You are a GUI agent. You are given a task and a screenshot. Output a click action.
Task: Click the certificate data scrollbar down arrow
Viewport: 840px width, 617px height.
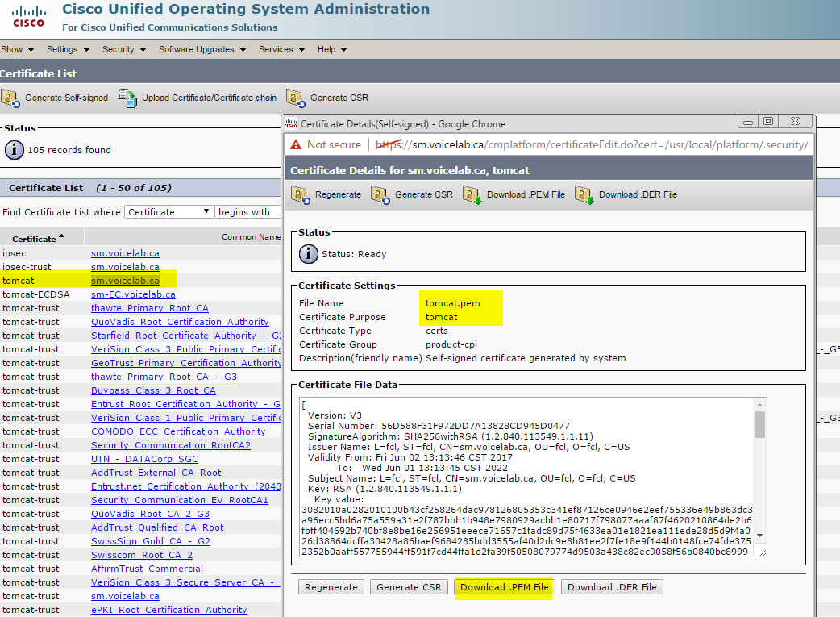point(759,536)
